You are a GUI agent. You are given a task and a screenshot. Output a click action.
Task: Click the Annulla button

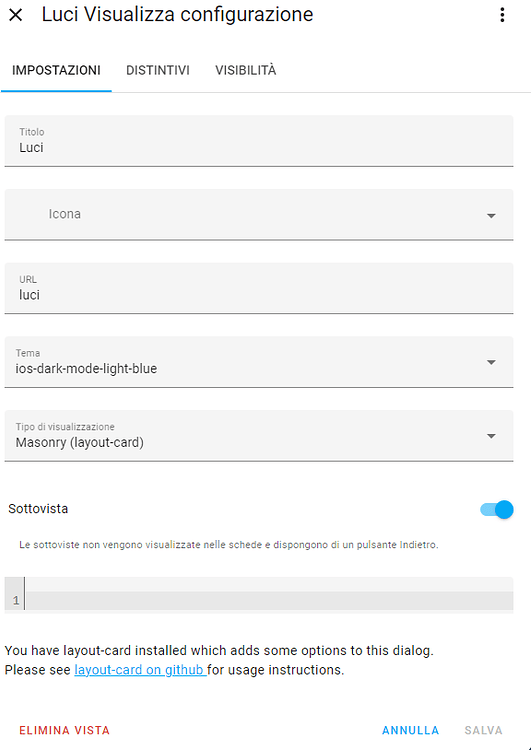pos(410,730)
